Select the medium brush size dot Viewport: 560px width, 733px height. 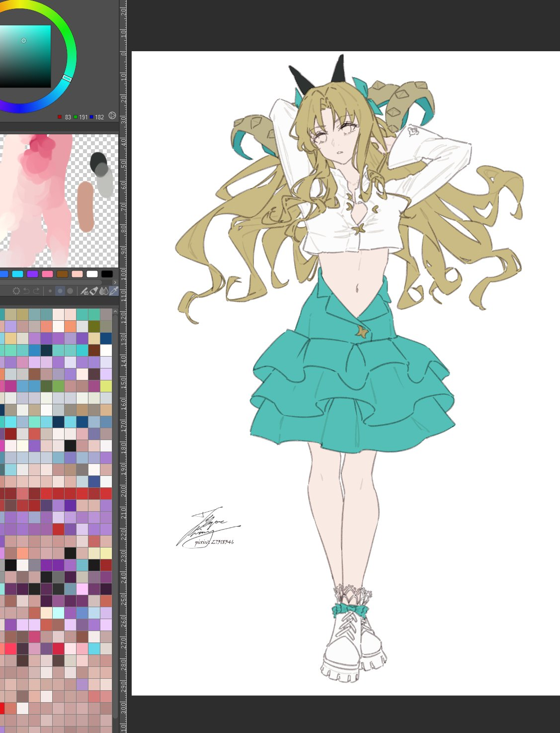point(60,291)
